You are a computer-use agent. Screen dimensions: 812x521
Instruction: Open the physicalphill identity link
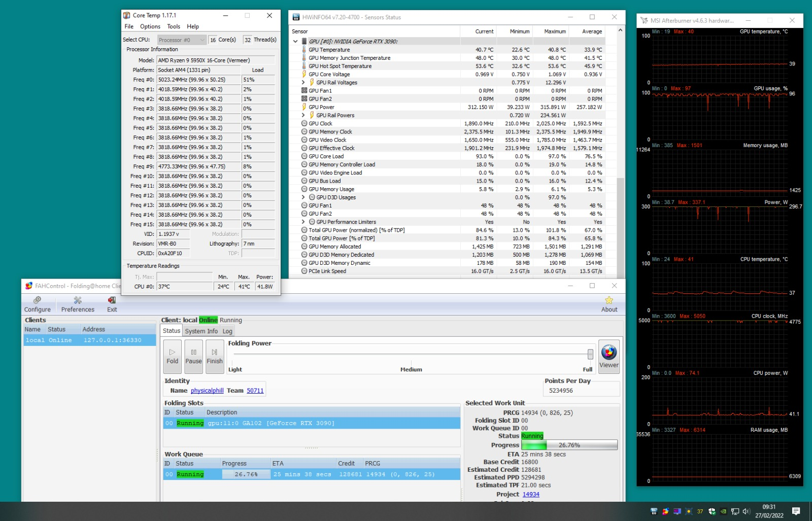[x=207, y=391]
